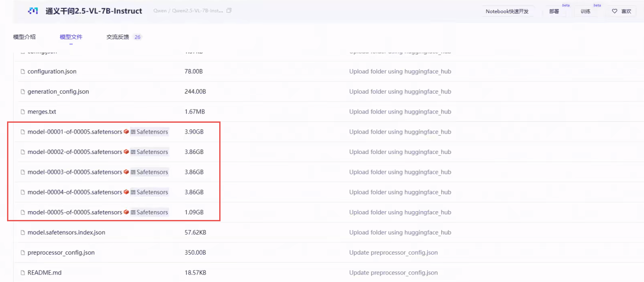Click the 喜欢 button label
Image resolution: width=644 pixels, height=282 pixels.
(626, 11)
